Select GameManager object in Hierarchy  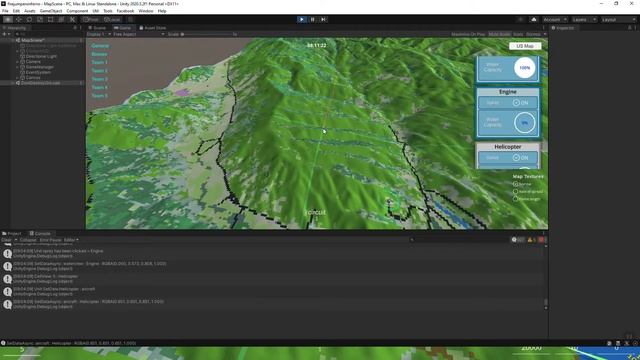tap(40, 67)
